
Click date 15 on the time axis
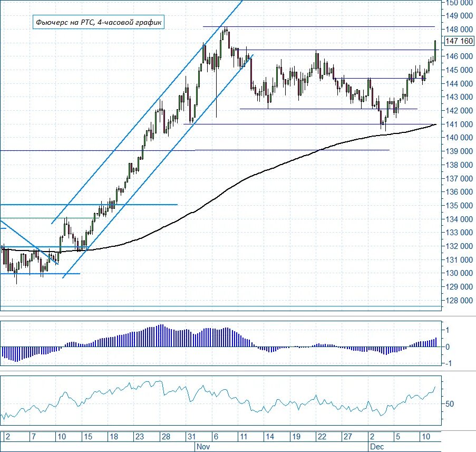click(88, 437)
